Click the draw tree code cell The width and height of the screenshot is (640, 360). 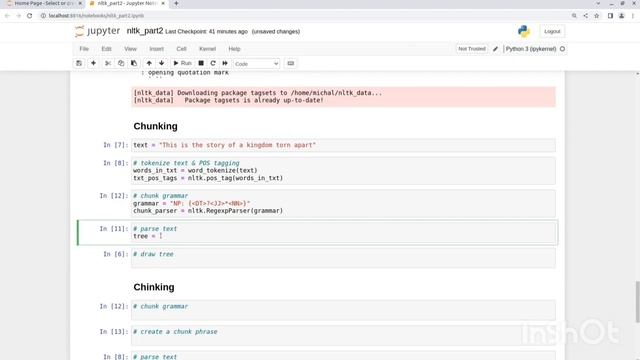(343, 258)
